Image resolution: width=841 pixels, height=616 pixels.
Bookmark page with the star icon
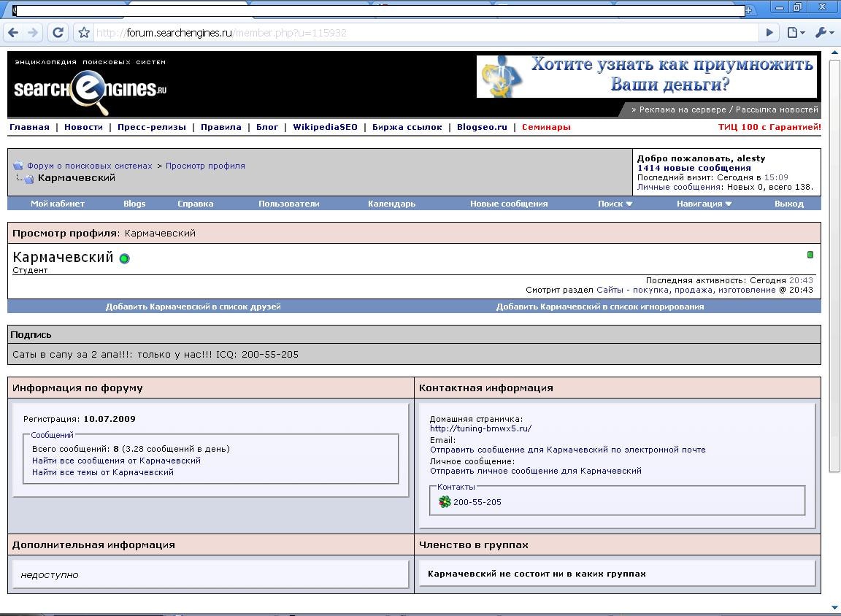pos(84,33)
